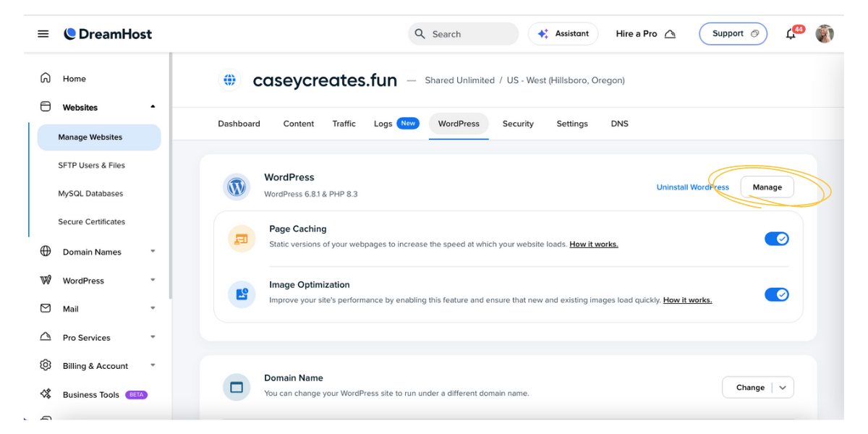Toggle the Image Optimization switch
This screenshot has width=868, height=434.
click(x=777, y=294)
